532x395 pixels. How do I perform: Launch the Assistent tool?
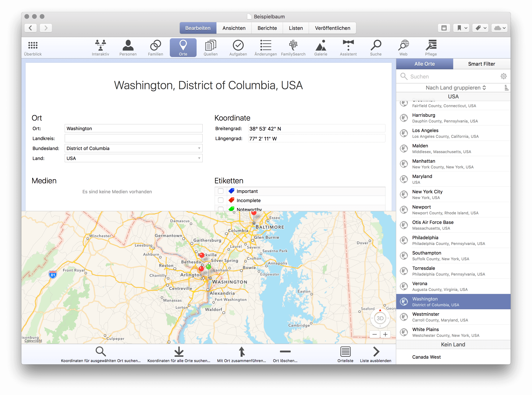tap(348, 48)
